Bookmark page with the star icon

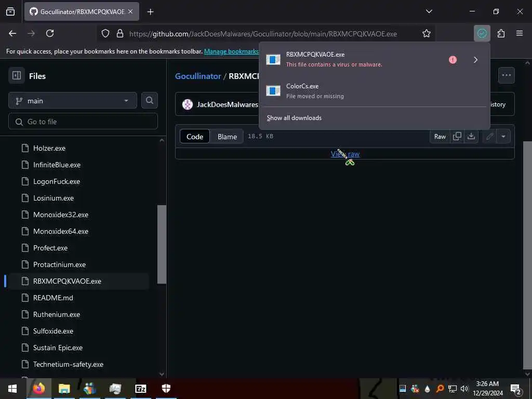click(427, 33)
